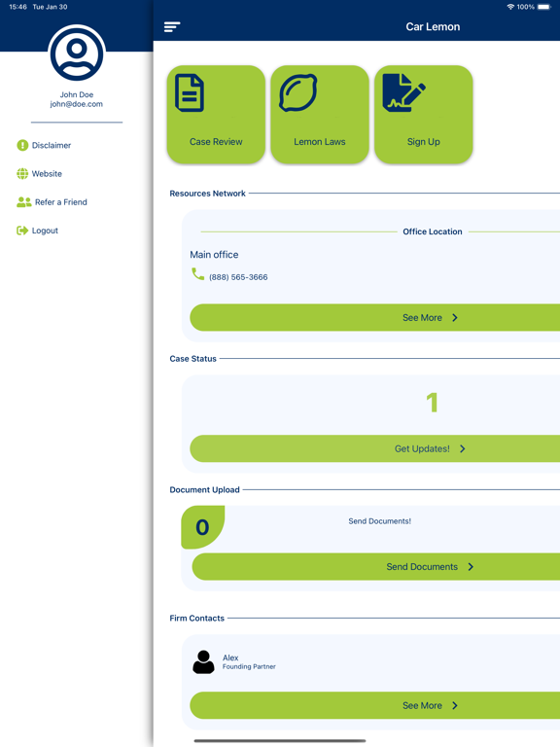Image resolution: width=560 pixels, height=747 pixels.
Task: Tap the home indicator bar
Action: [x=280, y=741]
